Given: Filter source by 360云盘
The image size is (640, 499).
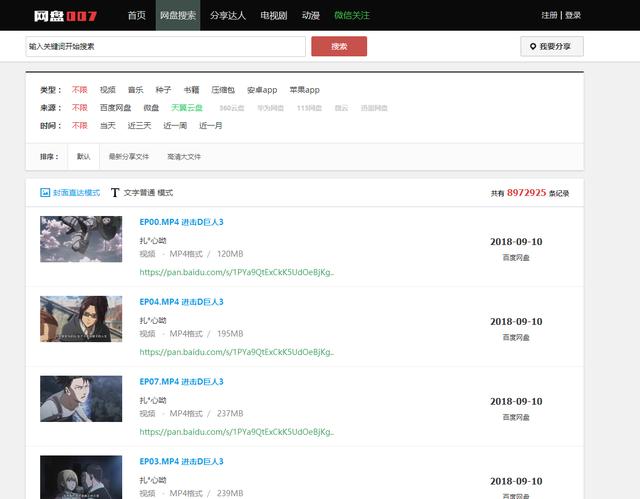Looking at the screenshot, I should pyautogui.click(x=232, y=108).
